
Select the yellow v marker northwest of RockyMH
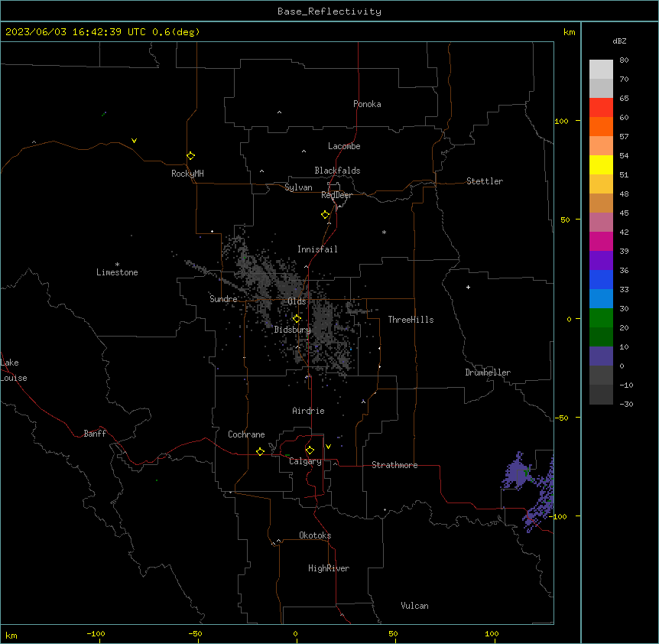coord(134,141)
